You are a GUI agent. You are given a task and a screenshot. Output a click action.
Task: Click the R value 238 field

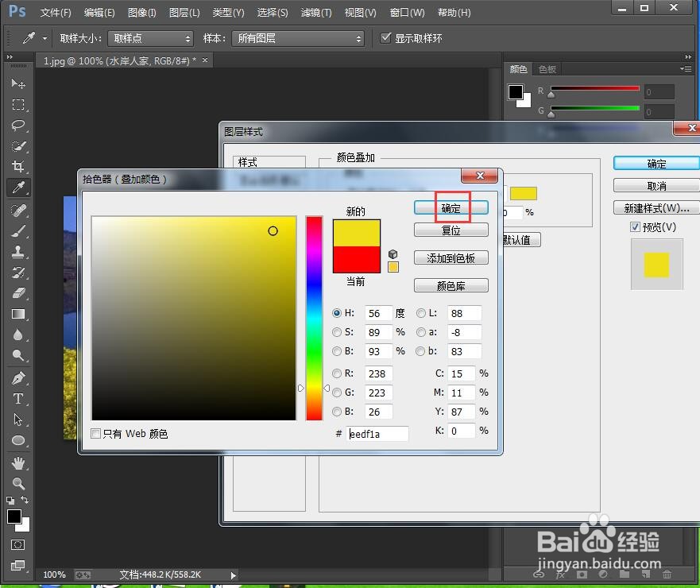tap(378, 373)
